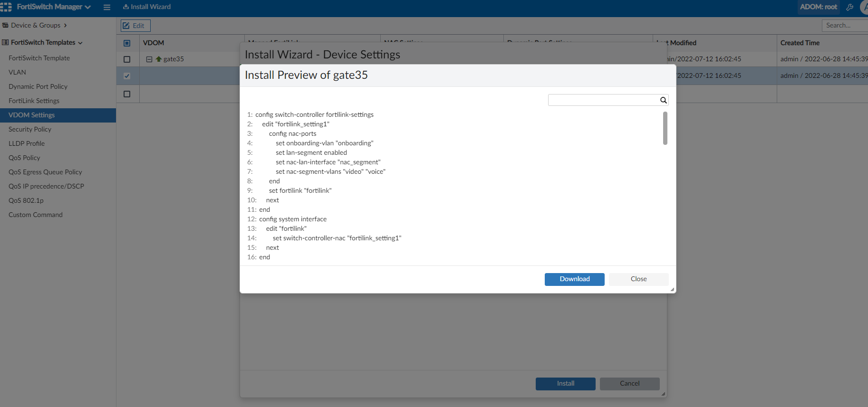Screen dimensions: 868x407
Task: Click the search magnifier icon in preview
Action: coord(663,100)
